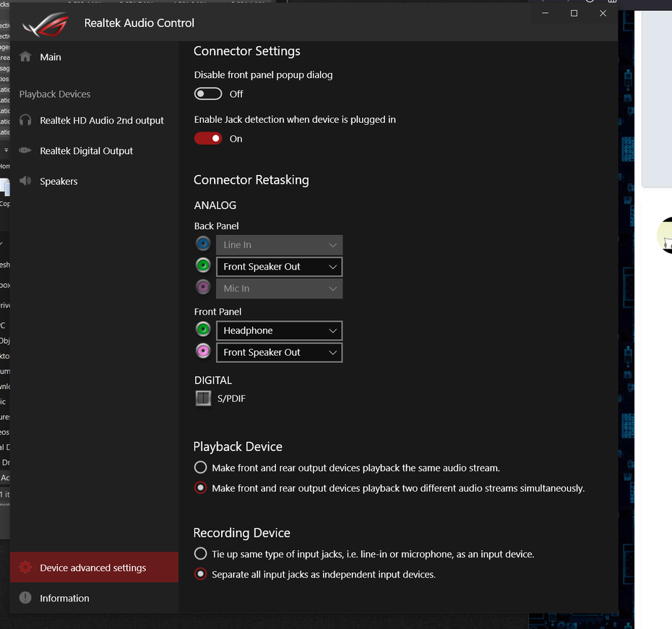Click the Realtek Digital Output connector icon

pyautogui.click(x=25, y=150)
